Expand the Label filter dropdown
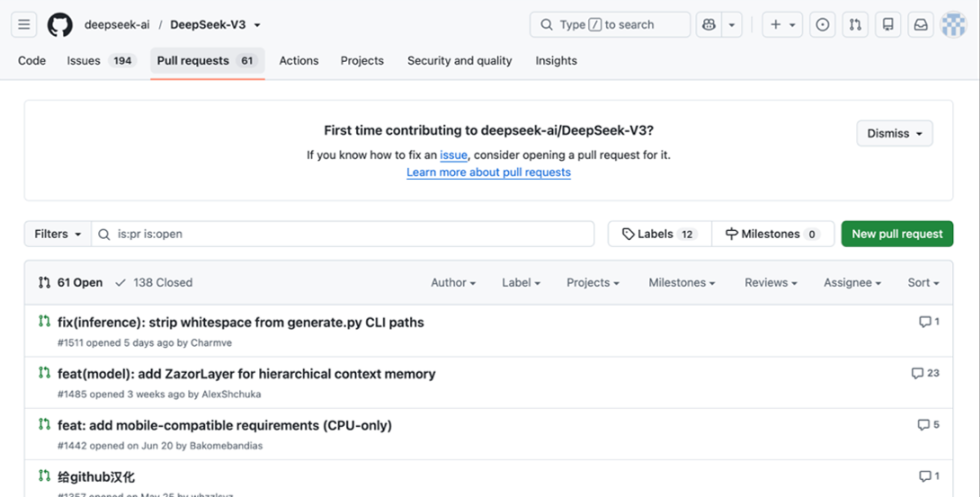Image resolution: width=980 pixels, height=497 pixels. 521,283
